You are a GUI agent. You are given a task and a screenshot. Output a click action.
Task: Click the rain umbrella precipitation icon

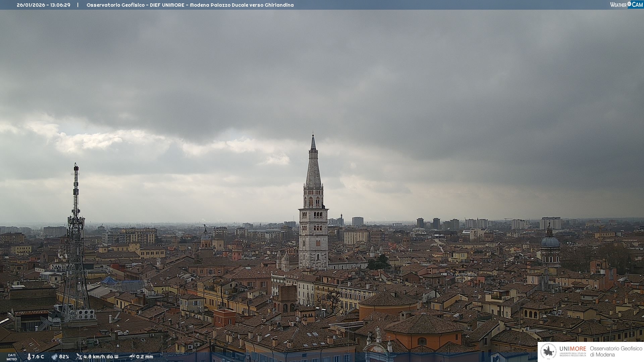point(132,357)
